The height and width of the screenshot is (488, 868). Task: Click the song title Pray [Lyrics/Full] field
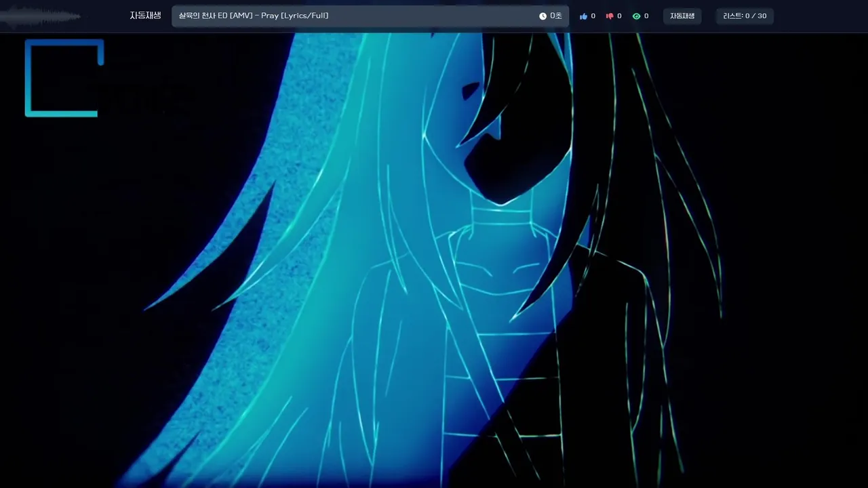pyautogui.click(x=370, y=16)
